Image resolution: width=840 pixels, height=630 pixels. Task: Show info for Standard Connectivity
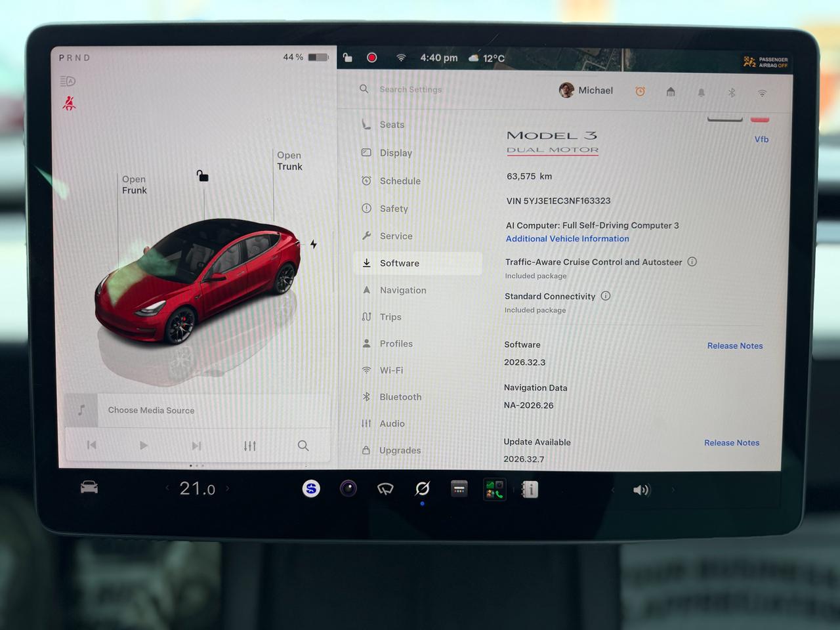(x=606, y=296)
